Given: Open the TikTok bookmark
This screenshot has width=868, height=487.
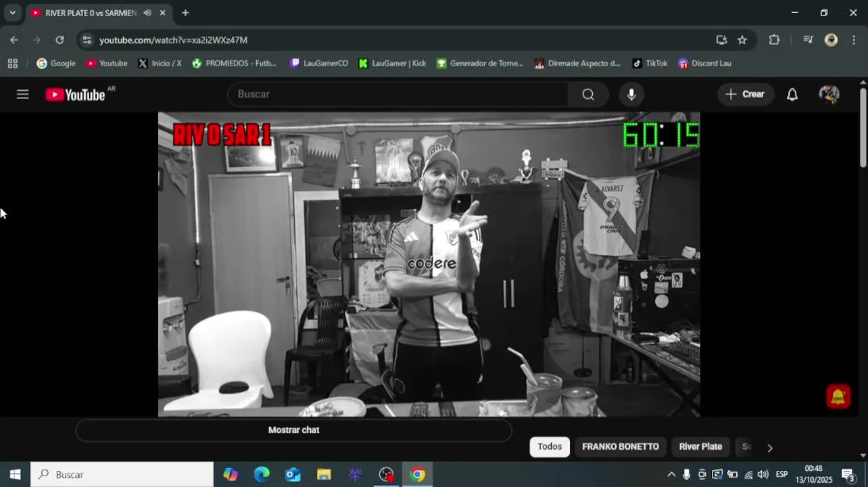Looking at the screenshot, I should (x=650, y=64).
